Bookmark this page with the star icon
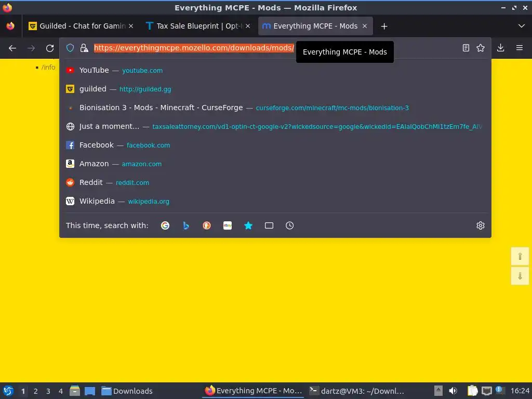The image size is (532, 399). (481, 48)
